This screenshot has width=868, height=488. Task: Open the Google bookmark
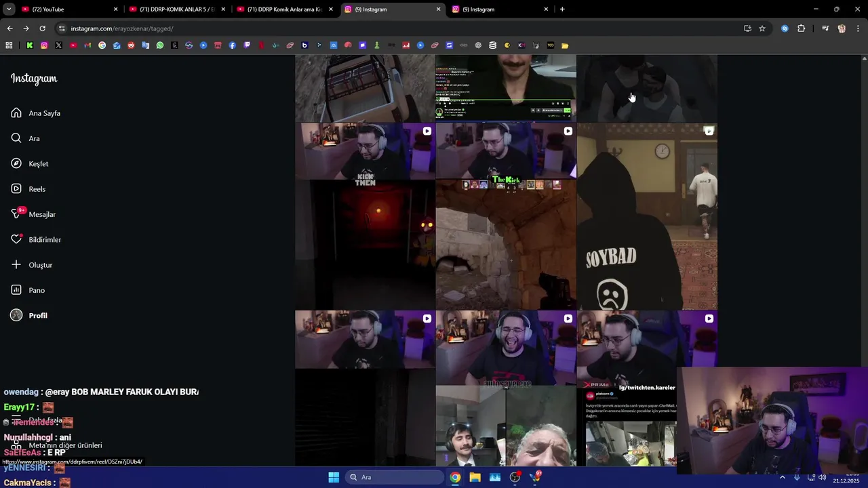[102, 45]
